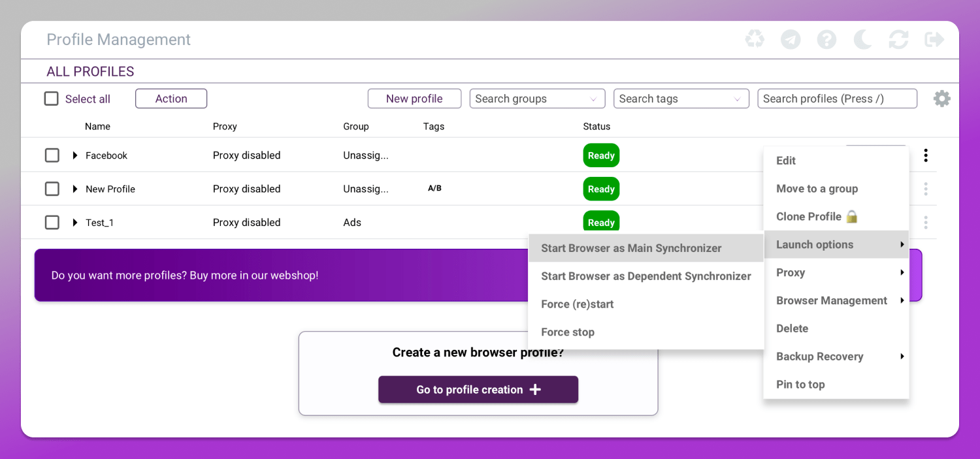This screenshot has width=980, height=459.
Task: Click the A/B tag on New Profile
Action: coord(434,188)
